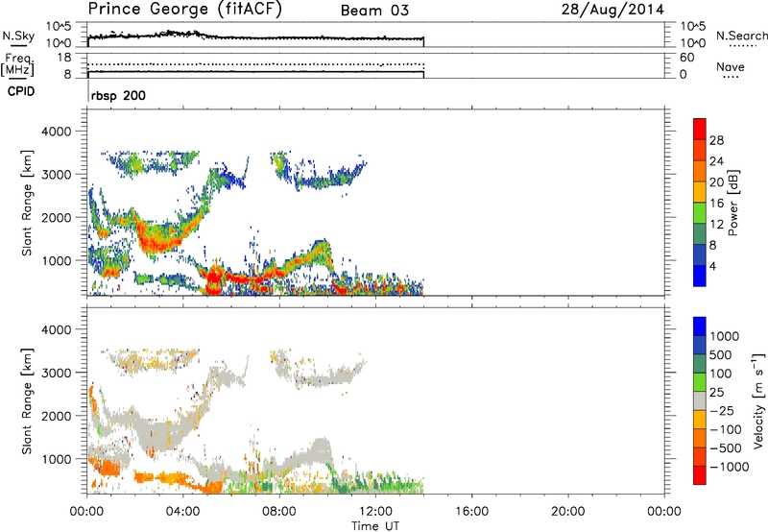This screenshot has height=532, width=768.
Task: Click the '-25' velocity tick
Action: 722,410
